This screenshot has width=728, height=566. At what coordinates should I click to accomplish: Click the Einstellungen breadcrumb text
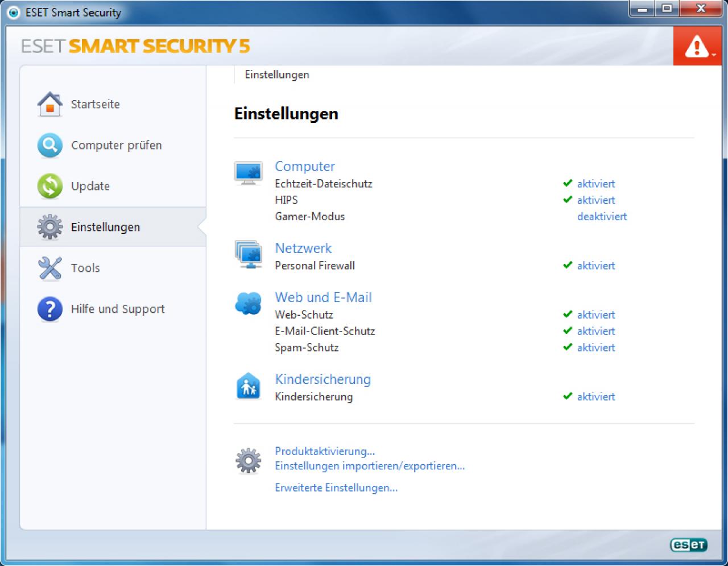(x=277, y=75)
